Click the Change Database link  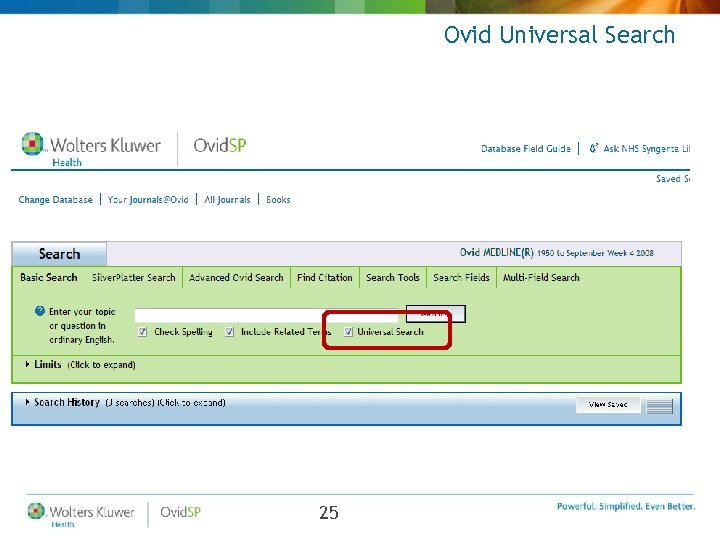56,200
